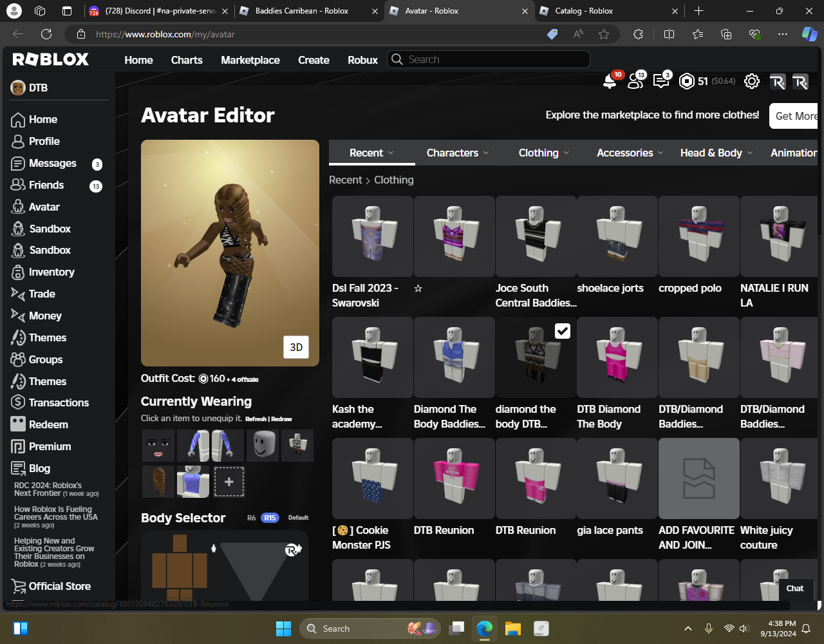Click the Default body option
The height and width of the screenshot is (644, 824).
click(298, 518)
